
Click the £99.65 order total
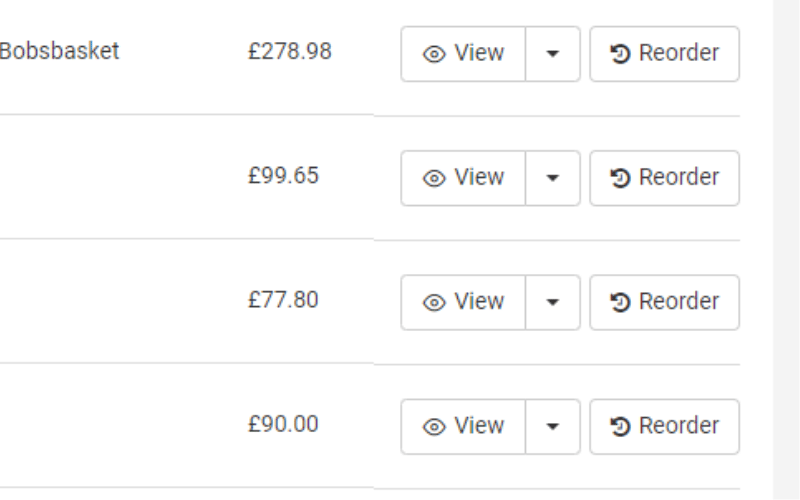tap(283, 176)
